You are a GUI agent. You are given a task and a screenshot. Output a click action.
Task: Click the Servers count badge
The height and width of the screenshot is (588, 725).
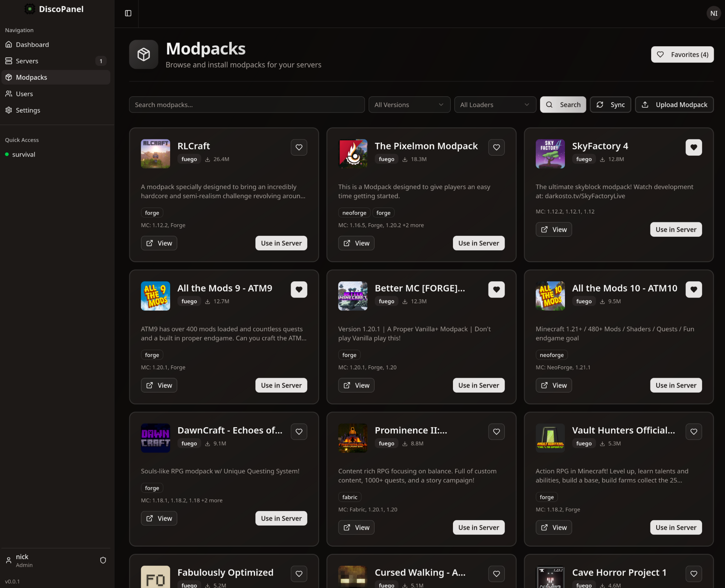pos(101,61)
